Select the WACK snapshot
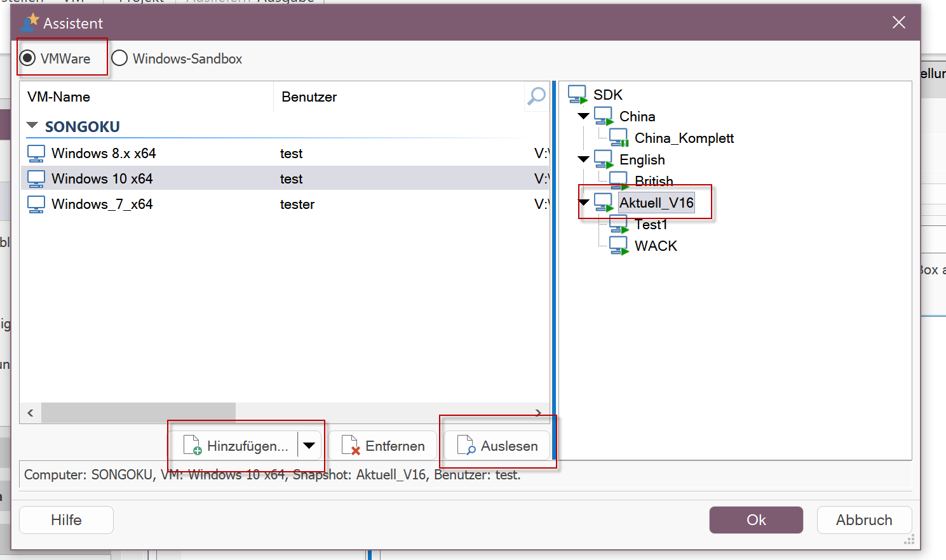This screenshot has width=946, height=560. point(656,246)
